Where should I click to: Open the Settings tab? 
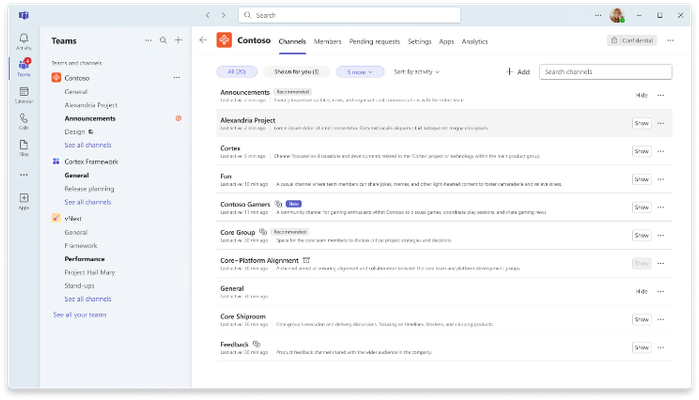point(419,41)
